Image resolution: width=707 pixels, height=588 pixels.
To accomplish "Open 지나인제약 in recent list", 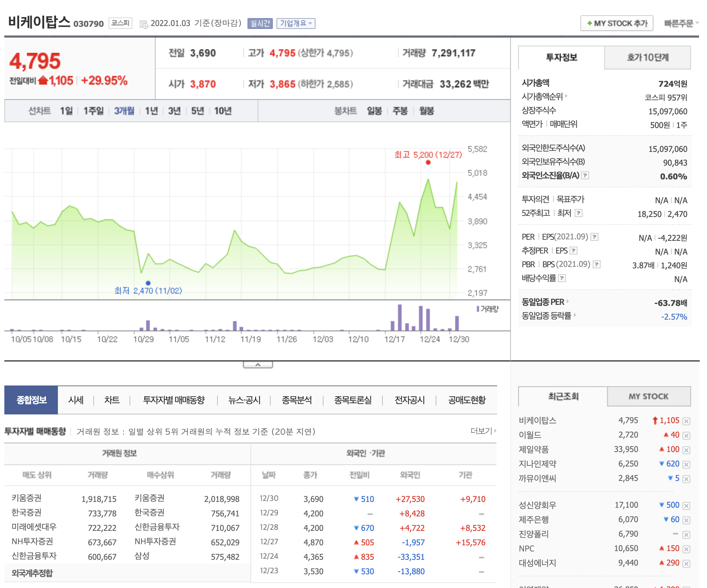I will 537,464.
